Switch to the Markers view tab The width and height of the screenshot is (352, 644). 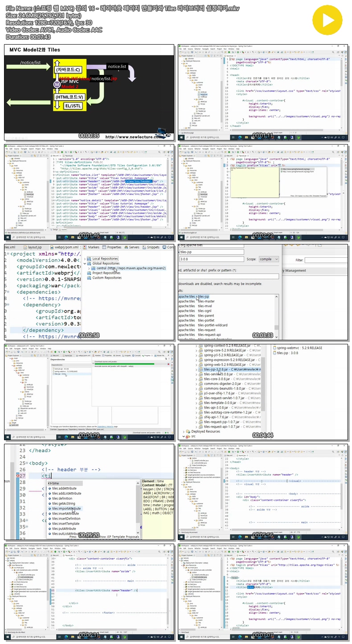[94, 247]
